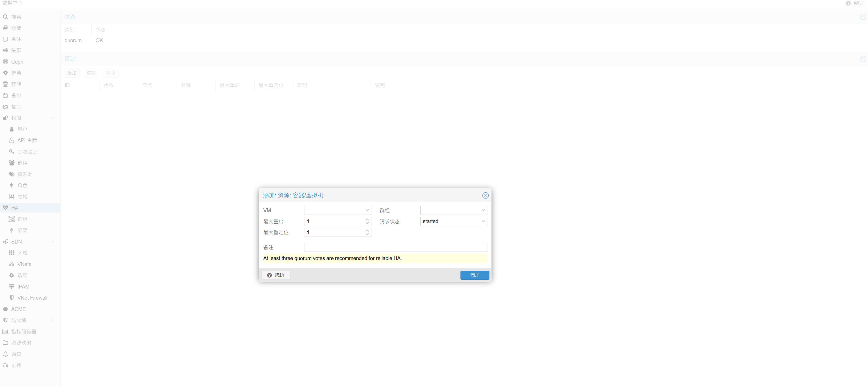This screenshot has width=868, height=386.
Task: Open the 指标服务器 panel
Action: (x=23, y=331)
